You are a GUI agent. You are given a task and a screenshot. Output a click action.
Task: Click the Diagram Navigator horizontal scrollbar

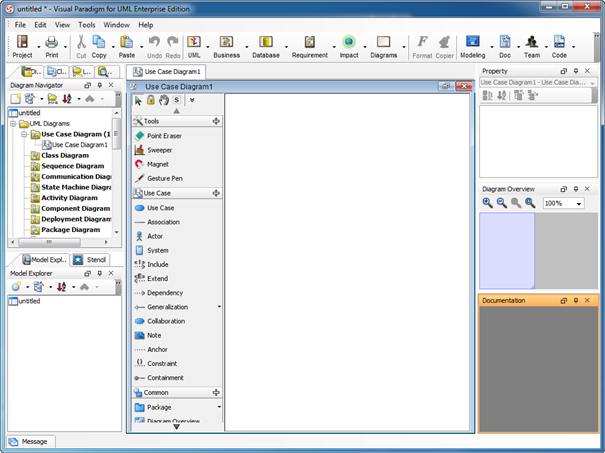[x=50, y=242]
